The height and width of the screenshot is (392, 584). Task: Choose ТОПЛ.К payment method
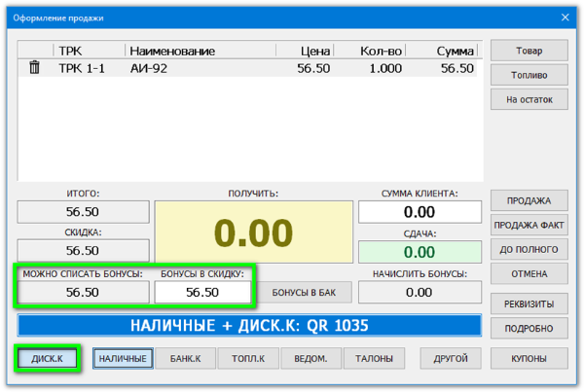(248, 359)
